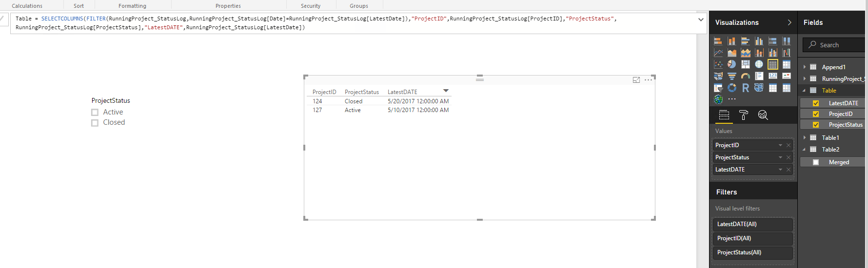Tick the Closed slicer checkbox
Viewport: 868px width, 268px height.
point(95,123)
